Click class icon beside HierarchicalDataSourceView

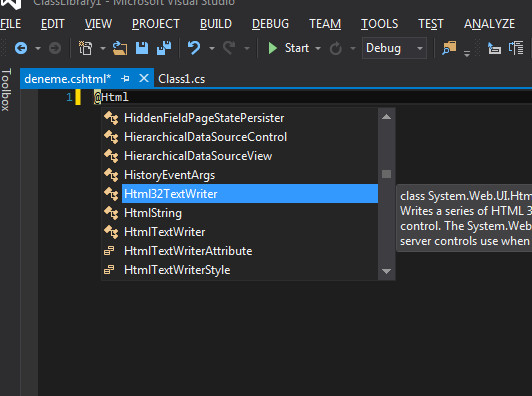111,156
